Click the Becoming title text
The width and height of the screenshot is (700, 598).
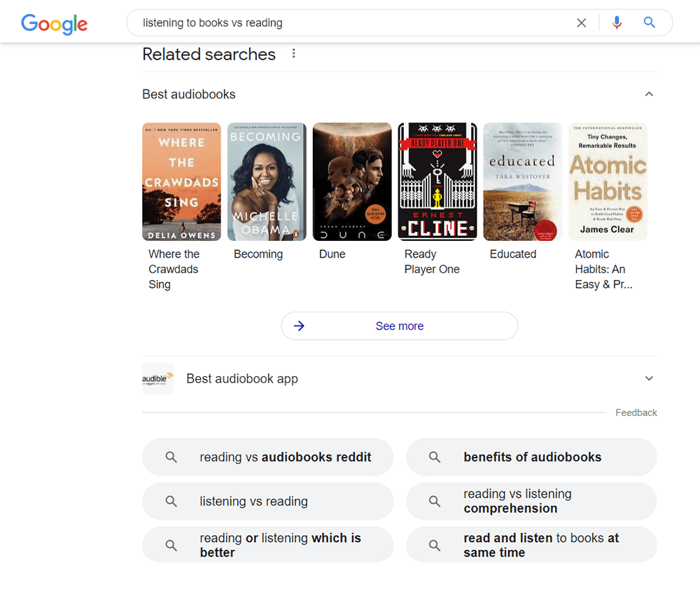click(258, 254)
